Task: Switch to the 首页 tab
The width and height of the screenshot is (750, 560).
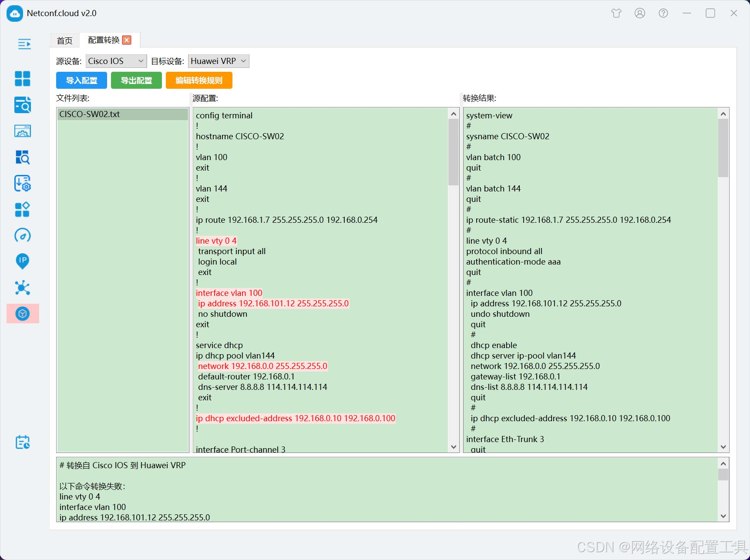Action: [x=65, y=40]
